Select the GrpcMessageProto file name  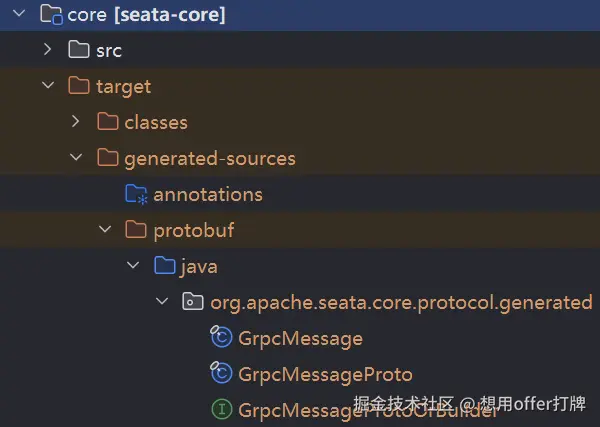(x=325, y=374)
